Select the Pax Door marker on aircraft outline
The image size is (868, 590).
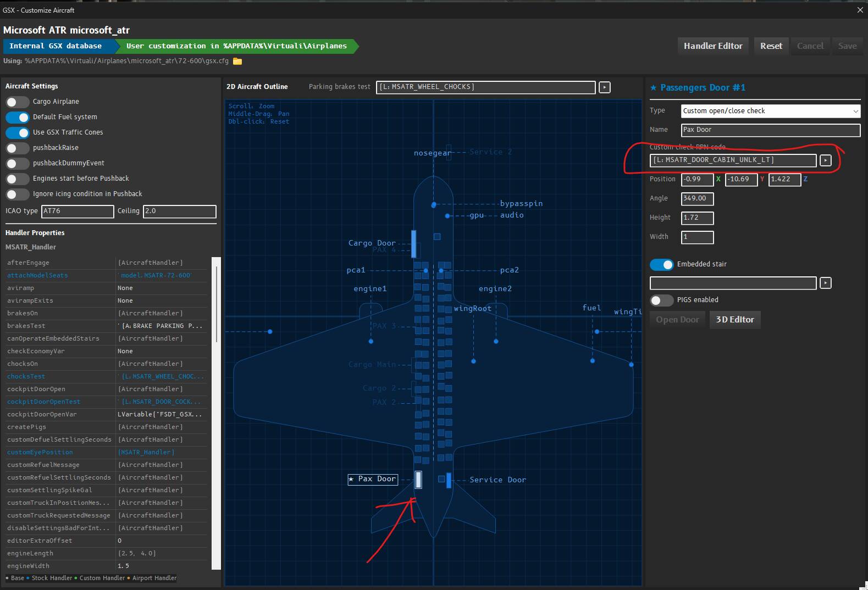click(x=418, y=480)
